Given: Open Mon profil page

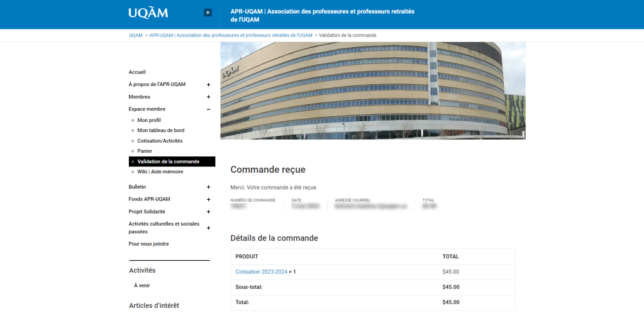Looking at the screenshot, I should coord(148,120).
